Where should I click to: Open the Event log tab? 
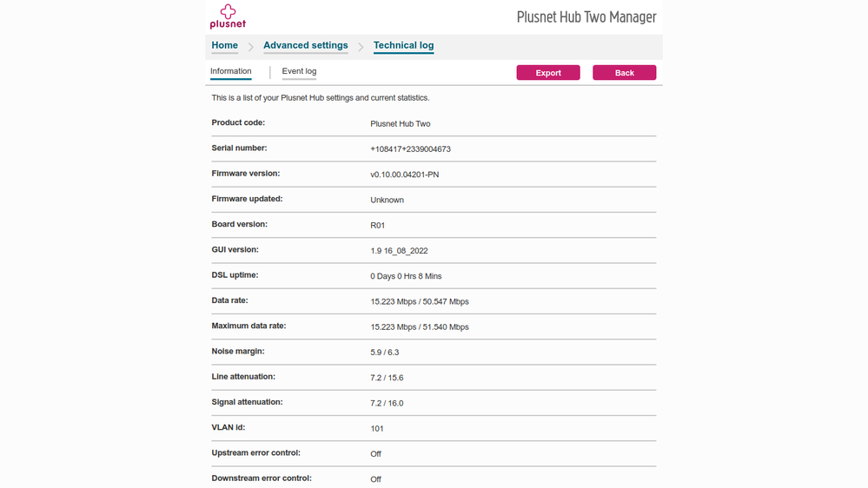coord(299,71)
